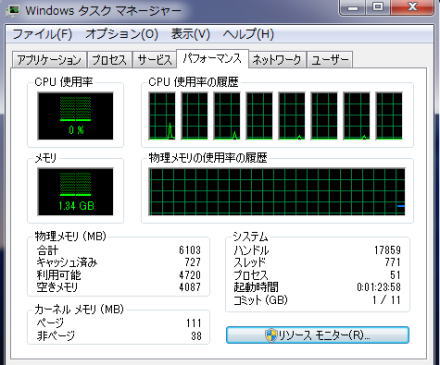Open the 表示(V) menu

coord(190,34)
